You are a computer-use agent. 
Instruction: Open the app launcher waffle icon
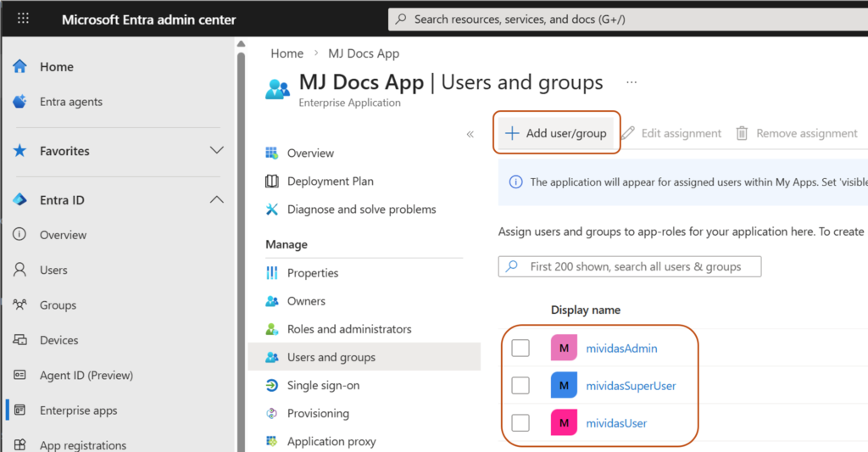(x=23, y=19)
